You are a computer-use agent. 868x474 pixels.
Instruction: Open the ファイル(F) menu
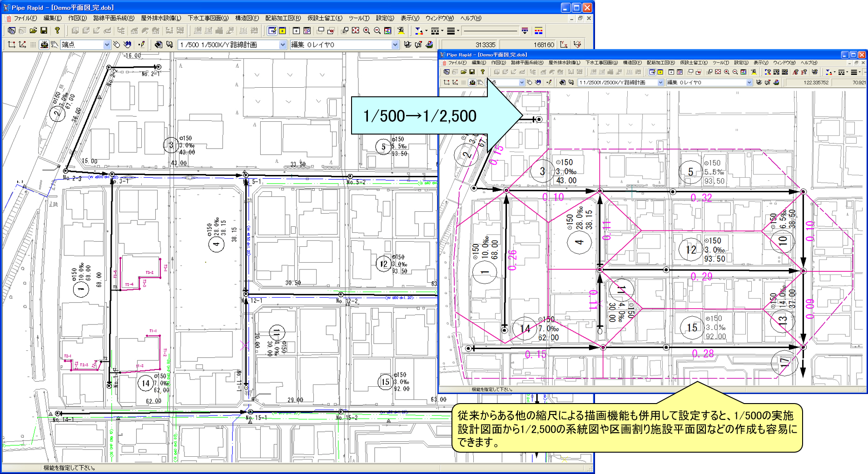pos(25,18)
